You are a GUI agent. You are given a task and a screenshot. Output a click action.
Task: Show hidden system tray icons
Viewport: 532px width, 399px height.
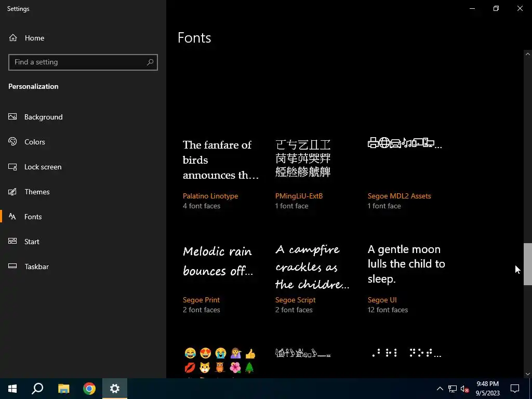point(440,389)
